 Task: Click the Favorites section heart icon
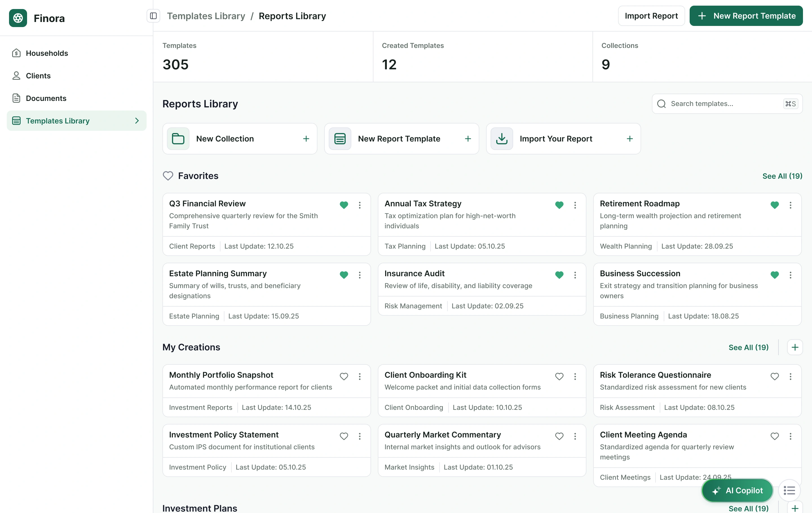(x=168, y=176)
